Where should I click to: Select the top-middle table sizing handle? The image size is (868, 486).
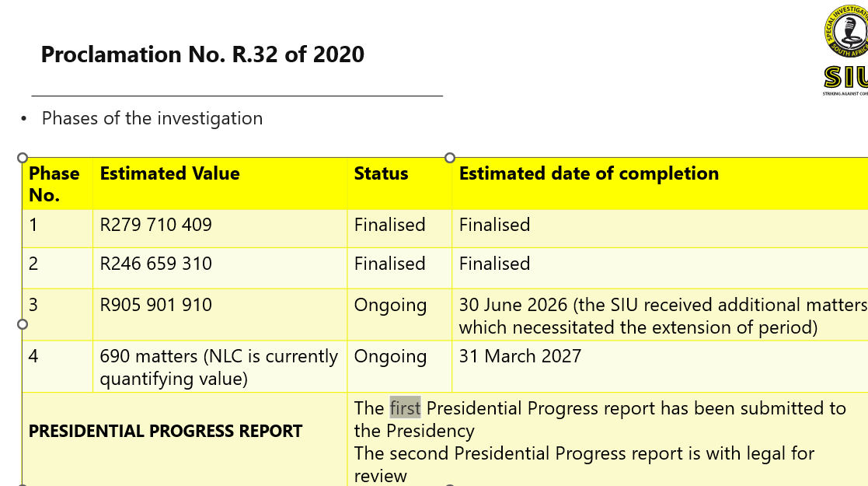(449, 158)
